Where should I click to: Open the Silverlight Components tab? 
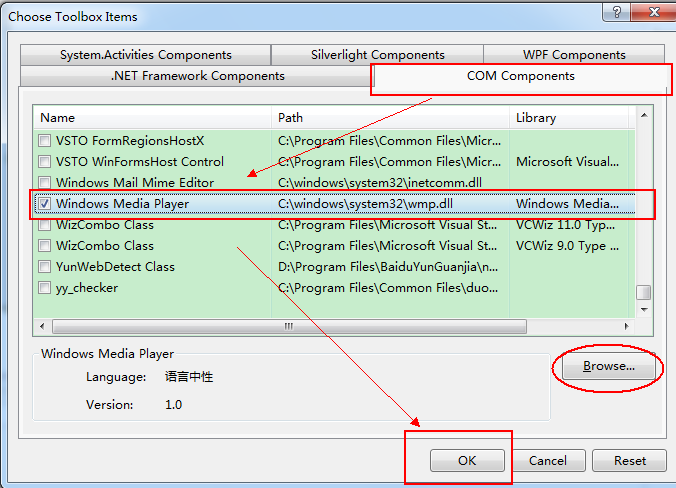(x=378, y=55)
